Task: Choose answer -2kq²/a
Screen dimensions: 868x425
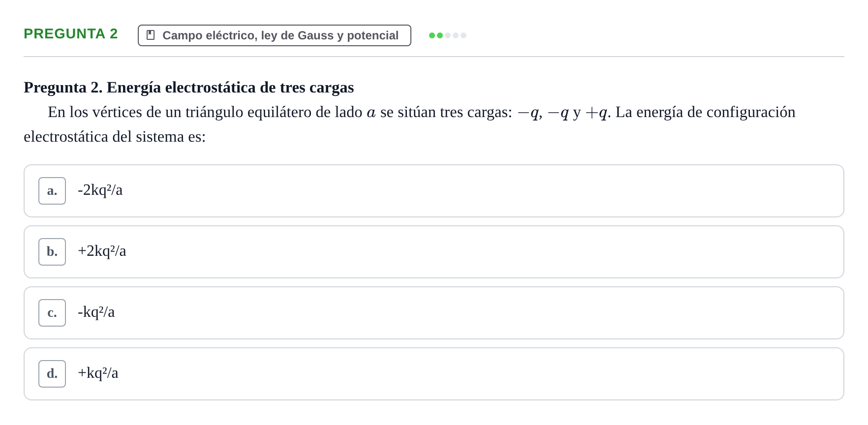Action: click(100, 190)
